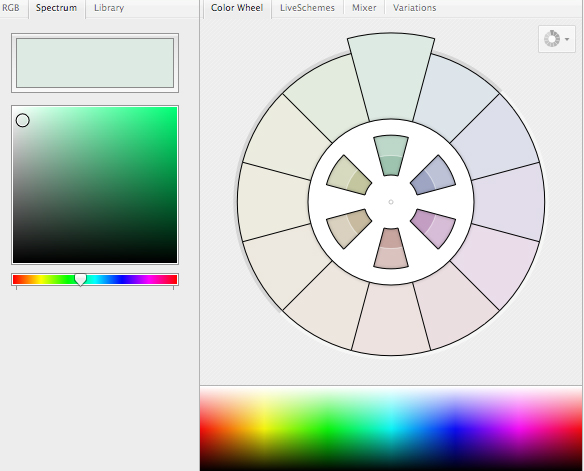Screen dimensions: 584x471
Task: Click the hue slider handle
Action: 80,280
